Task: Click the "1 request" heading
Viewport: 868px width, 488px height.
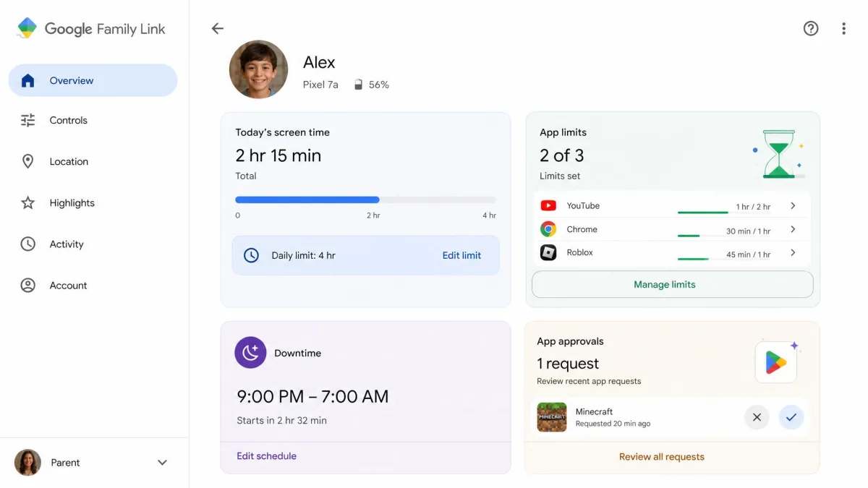Action: pyautogui.click(x=568, y=364)
